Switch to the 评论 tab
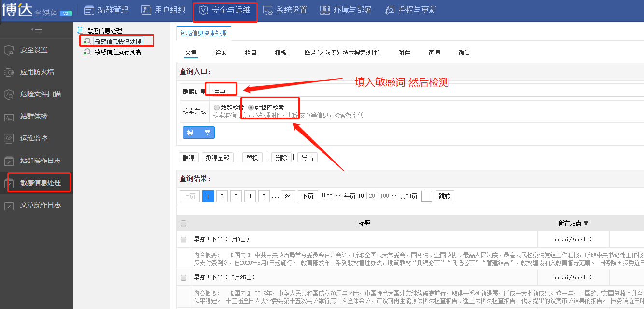The image size is (644, 309). coord(221,53)
